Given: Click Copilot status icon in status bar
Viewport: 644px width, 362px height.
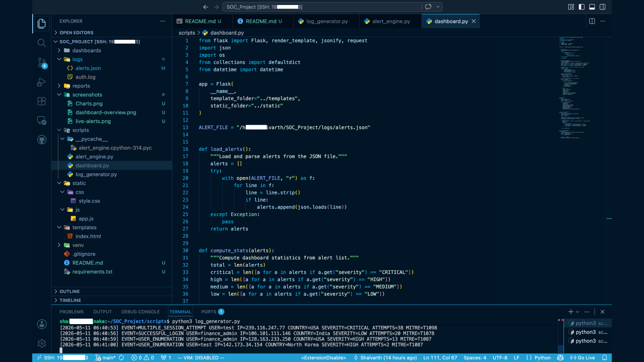Looking at the screenshot, I should (x=560, y=358).
